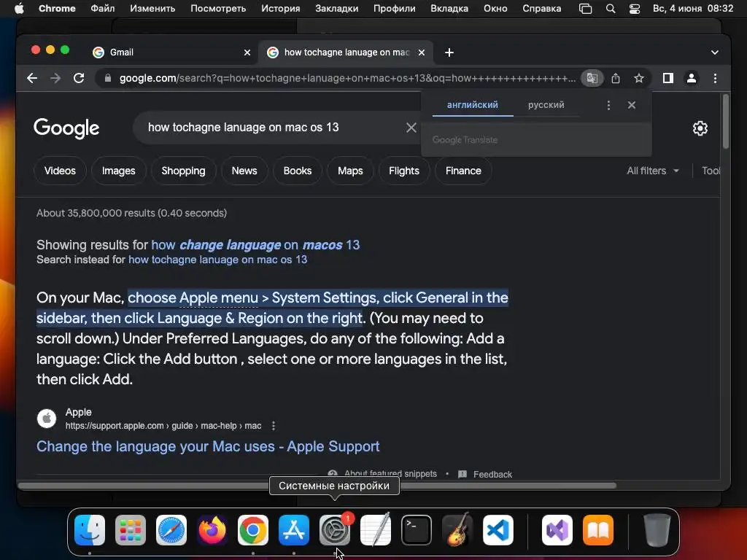Launch Terminal from the Dock
The width and height of the screenshot is (747, 560).
(417, 530)
